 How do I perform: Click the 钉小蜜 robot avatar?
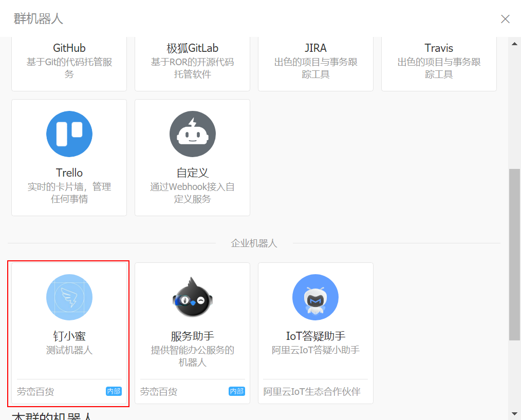click(69, 297)
